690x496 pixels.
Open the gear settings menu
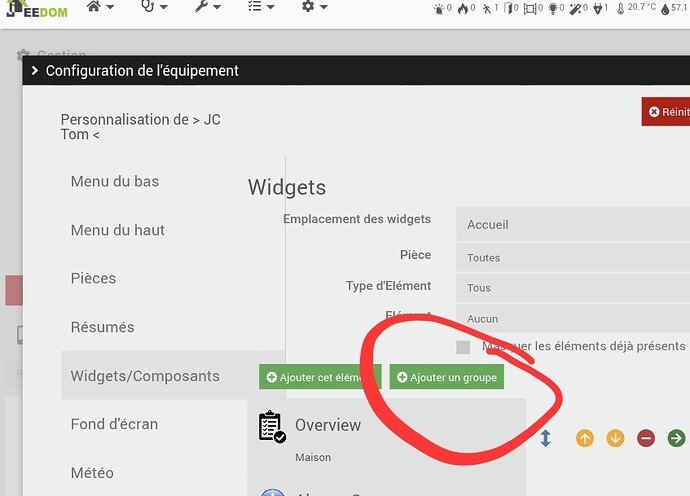coord(315,6)
